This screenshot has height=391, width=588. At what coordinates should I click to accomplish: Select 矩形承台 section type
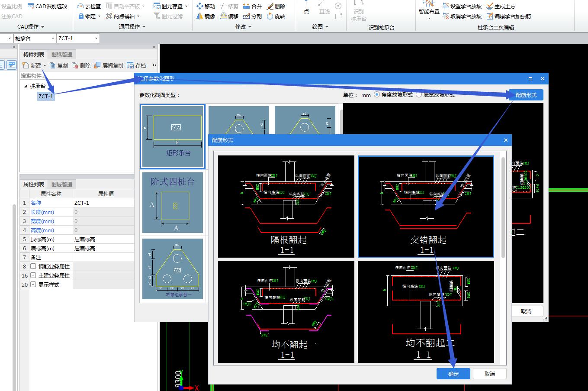[173, 136]
